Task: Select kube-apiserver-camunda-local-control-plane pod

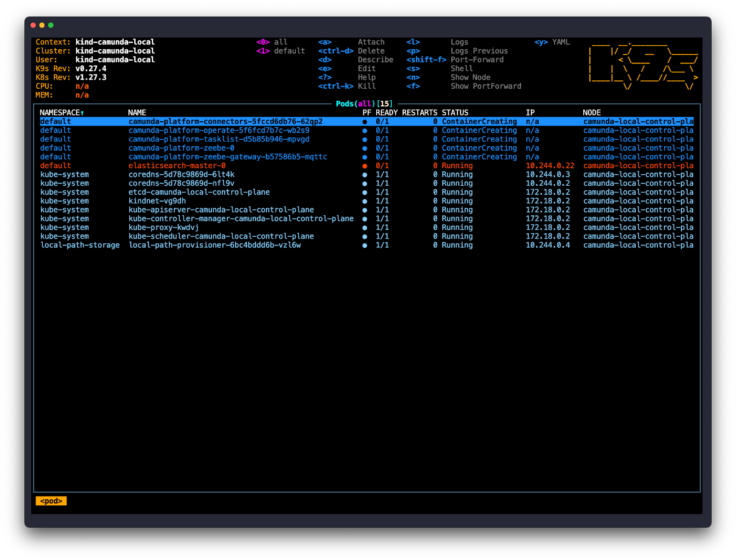Action: click(x=221, y=210)
